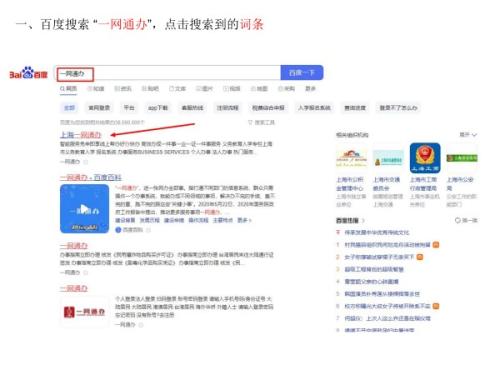Play the blue 一网通办 encyclopedia video
Image resolution: width=500 pixels, height=375 pixels.
pos(84,209)
